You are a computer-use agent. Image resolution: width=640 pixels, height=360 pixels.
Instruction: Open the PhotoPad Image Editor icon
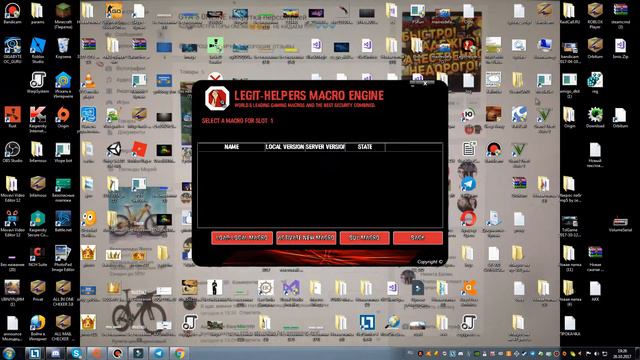click(x=63, y=258)
